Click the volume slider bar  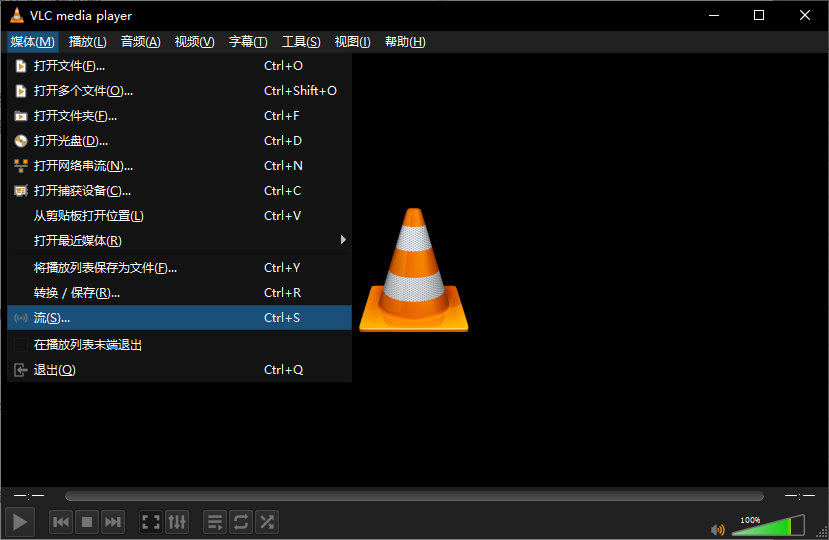767,526
